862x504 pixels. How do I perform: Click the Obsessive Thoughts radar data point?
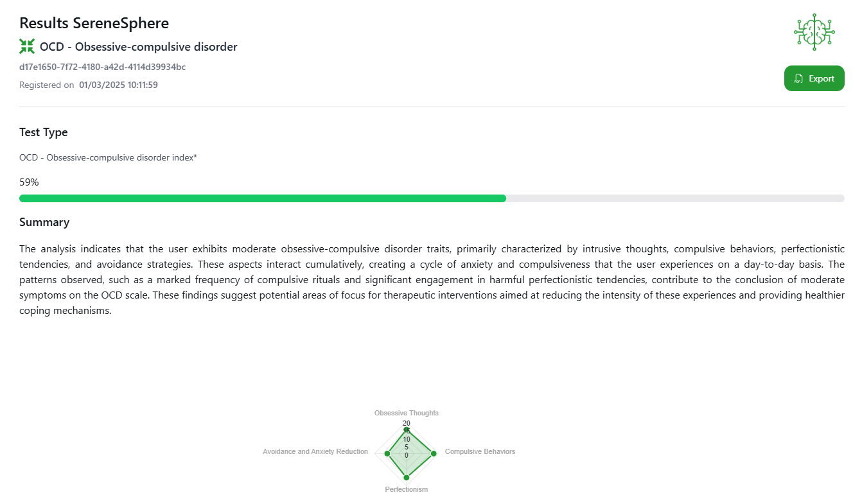point(406,429)
